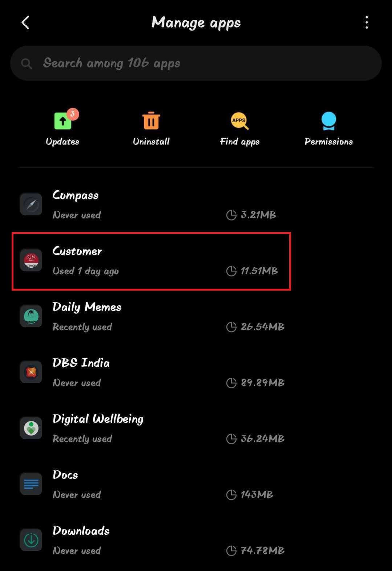Tap the back arrow icon
This screenshot has width=392, height=571.
pyautogui.click(x=25, y=23)
